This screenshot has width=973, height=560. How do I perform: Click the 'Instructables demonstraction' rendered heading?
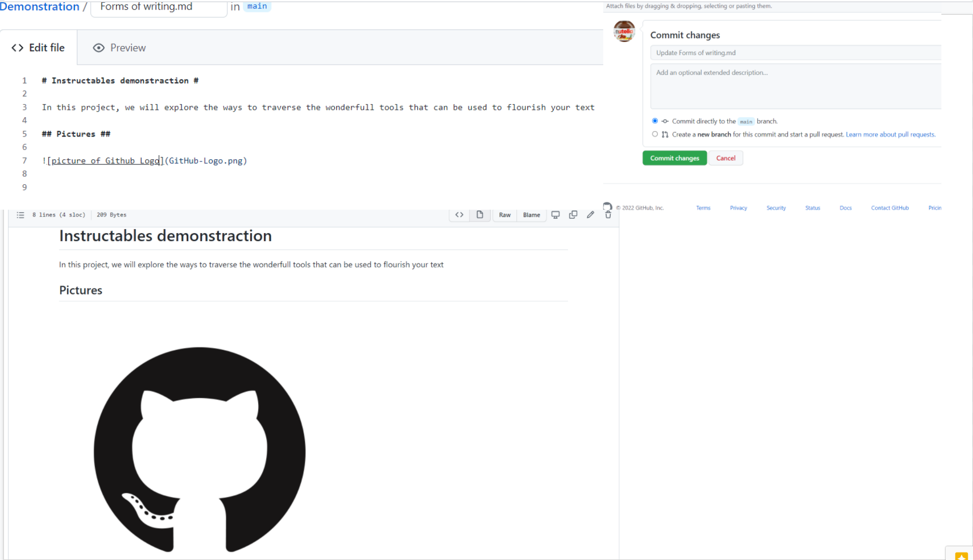pos(165,236)
